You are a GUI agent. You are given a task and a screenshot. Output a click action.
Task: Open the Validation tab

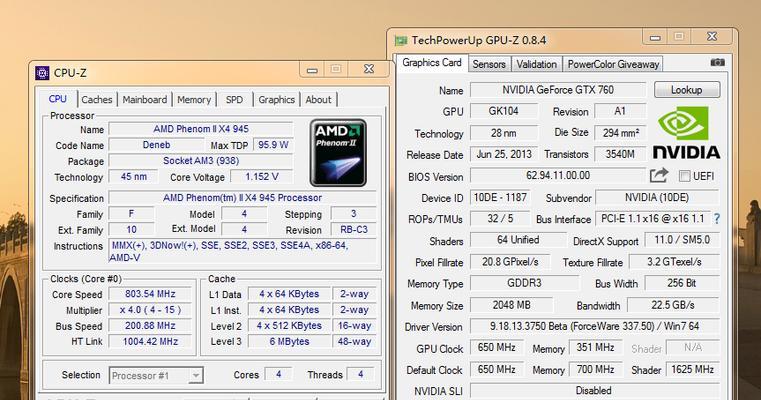536,64
